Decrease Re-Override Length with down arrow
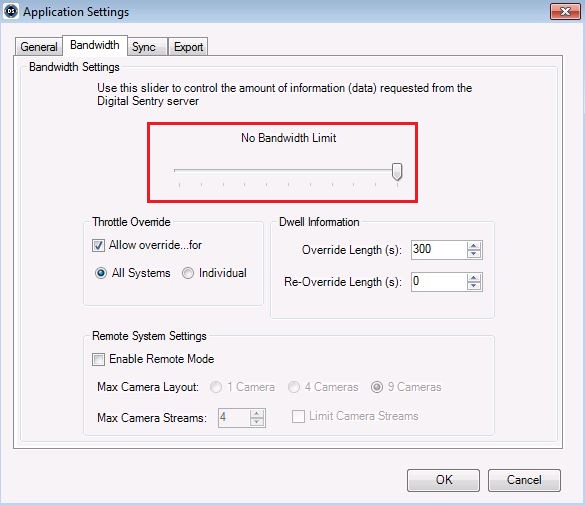This screenshot has height=505, width=585. point(474,286)
